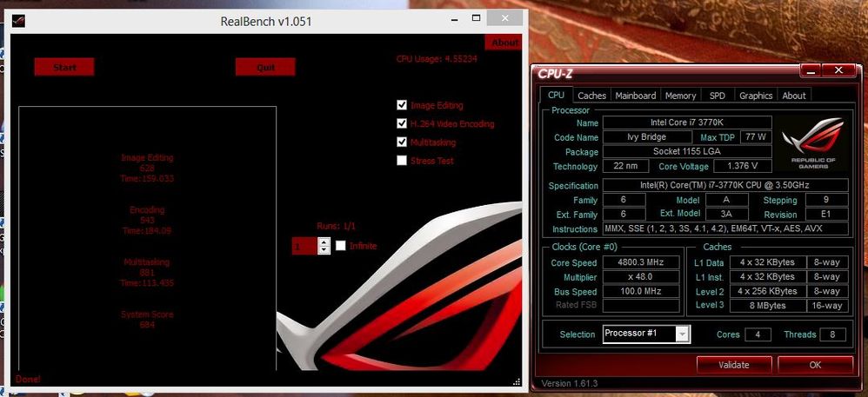Click the runs number input field

point(304,246)
